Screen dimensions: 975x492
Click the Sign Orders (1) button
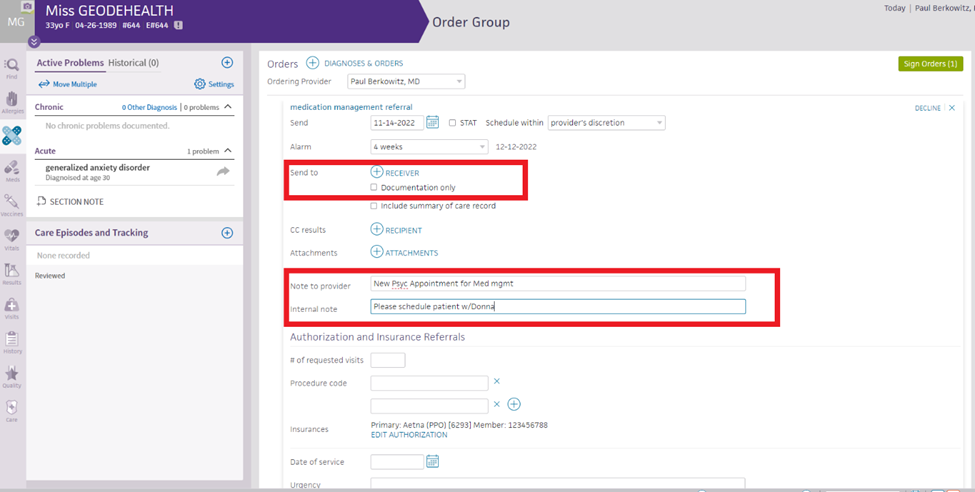[930, 64]
